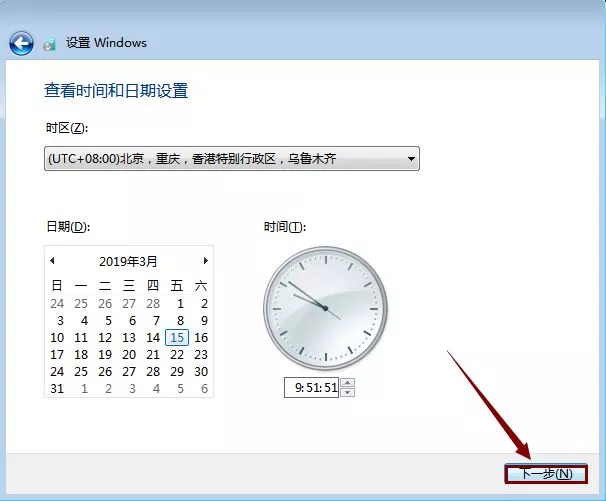The image size is (606, 501).
Task: Click the 2019年3月 month header
Action: click(x=128, y=262)
